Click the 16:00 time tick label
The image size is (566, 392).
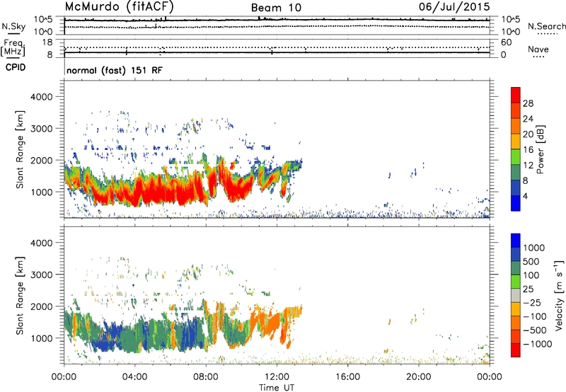[347, 377]
